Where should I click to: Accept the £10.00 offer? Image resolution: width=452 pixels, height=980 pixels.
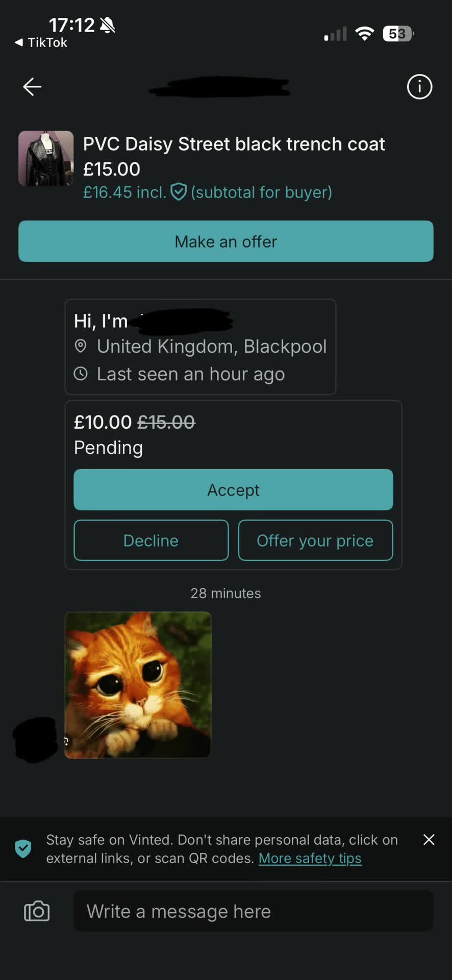(233, 489)
